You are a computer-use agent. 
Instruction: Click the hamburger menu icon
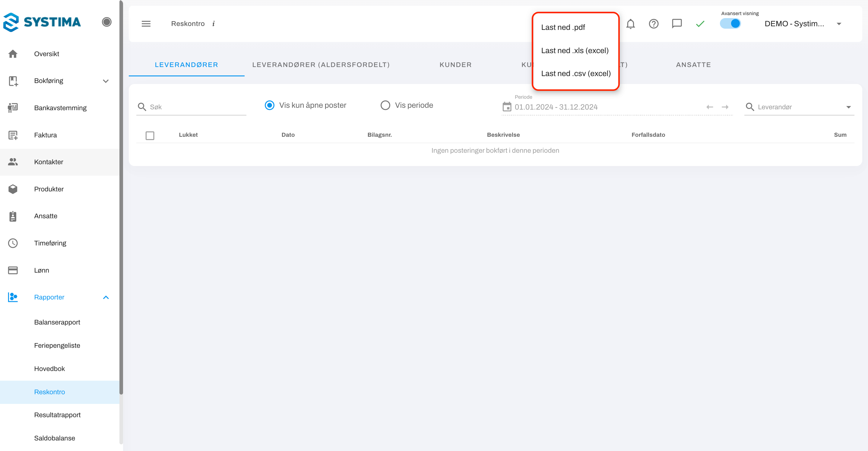(146, 24)
